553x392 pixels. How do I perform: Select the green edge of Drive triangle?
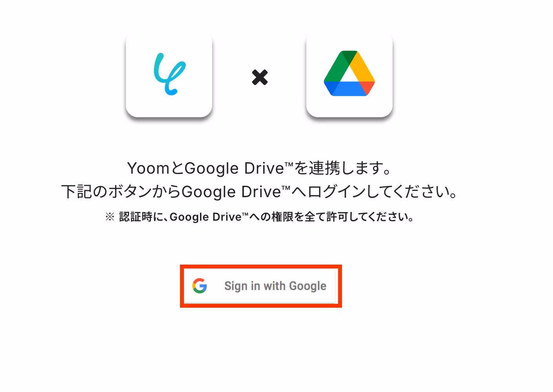(x=337, y=66)
